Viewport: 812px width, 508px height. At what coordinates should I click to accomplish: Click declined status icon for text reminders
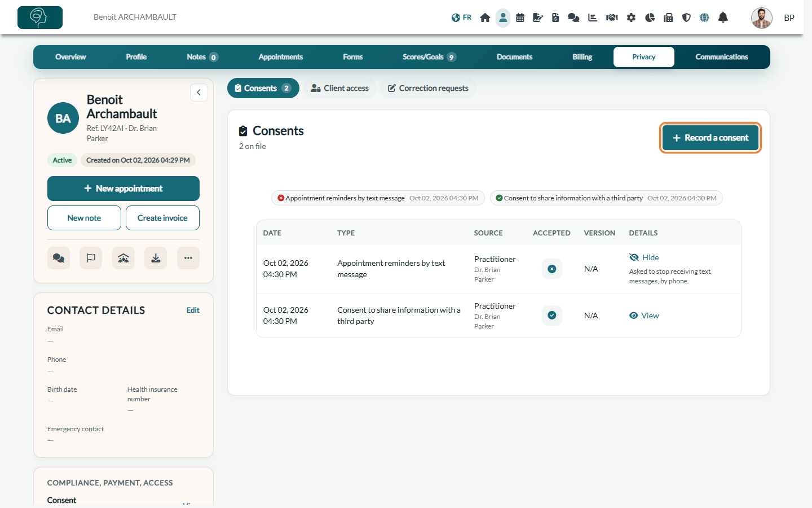pos(552,269)
